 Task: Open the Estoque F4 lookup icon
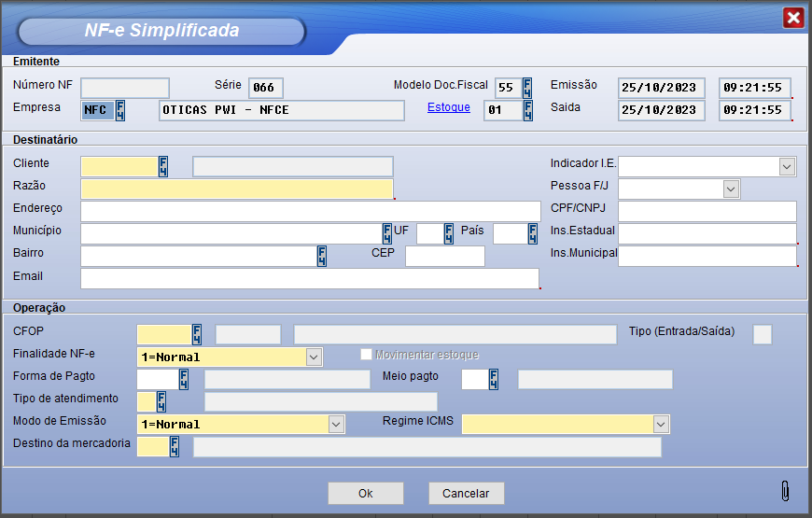point(527,111)
